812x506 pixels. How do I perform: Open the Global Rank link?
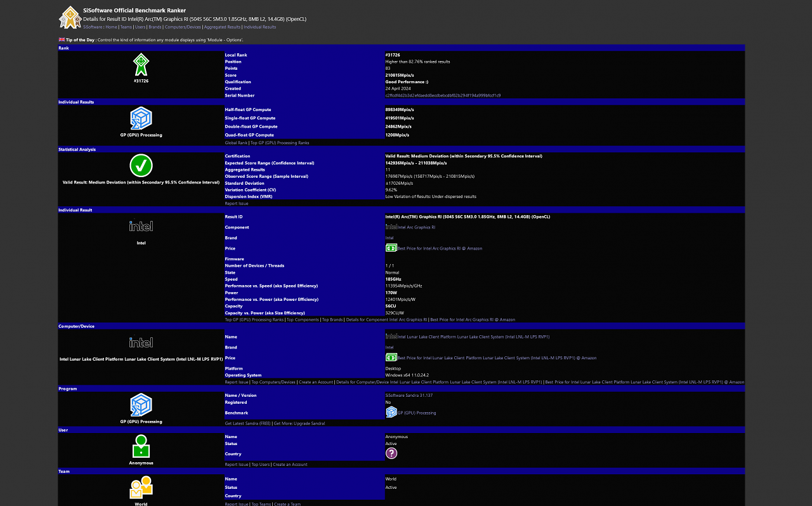point(236,143)
